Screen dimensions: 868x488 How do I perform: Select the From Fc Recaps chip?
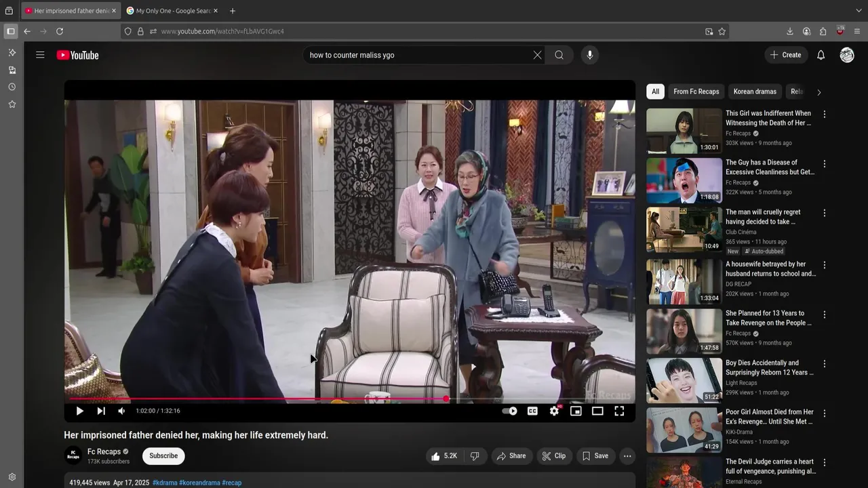pyautogui.click(x=696, y=91)
